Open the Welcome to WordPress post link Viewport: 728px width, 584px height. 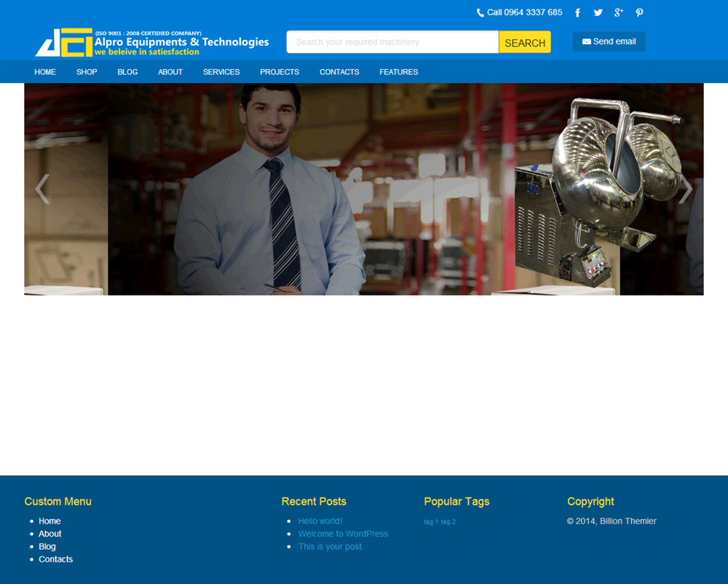pyautogui.click(x=343, y=534)
